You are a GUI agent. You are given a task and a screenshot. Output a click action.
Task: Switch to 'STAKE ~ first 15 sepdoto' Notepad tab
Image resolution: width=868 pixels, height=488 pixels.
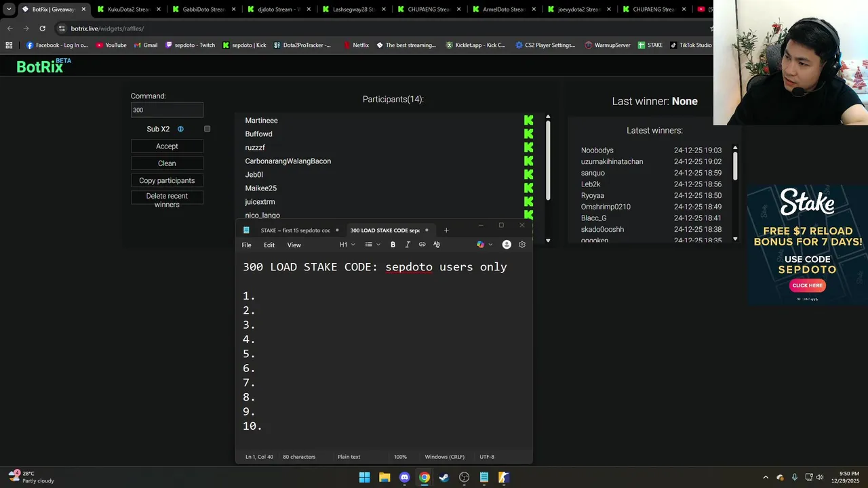click(296, 230)
